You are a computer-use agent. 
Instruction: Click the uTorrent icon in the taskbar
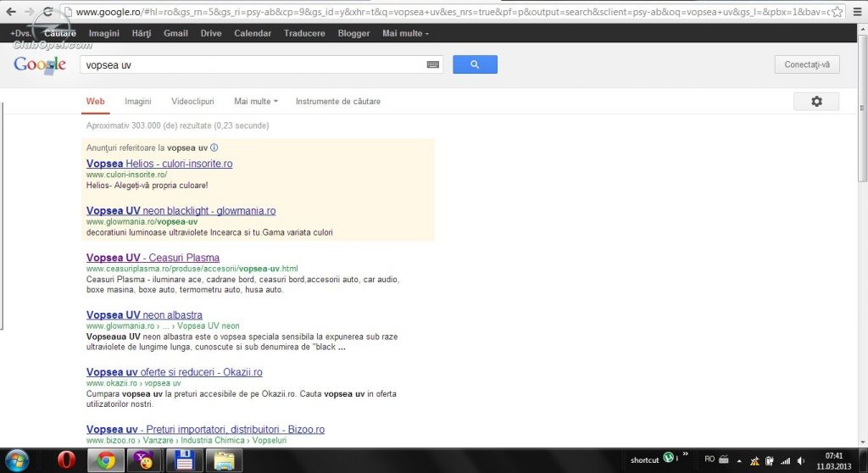click(669, 458)
